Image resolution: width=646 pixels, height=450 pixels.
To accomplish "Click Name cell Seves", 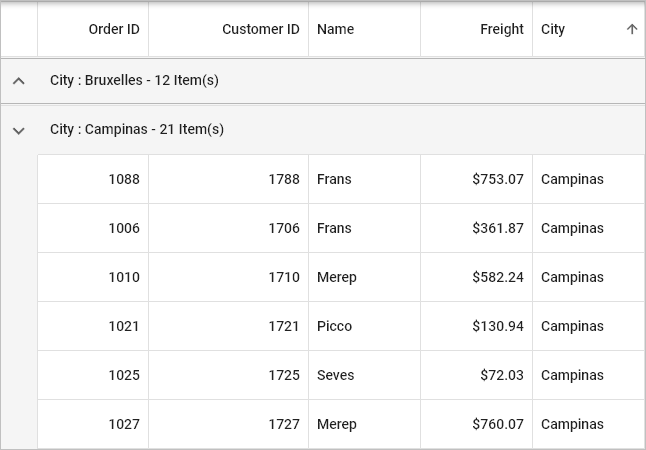I will (365, 375).
